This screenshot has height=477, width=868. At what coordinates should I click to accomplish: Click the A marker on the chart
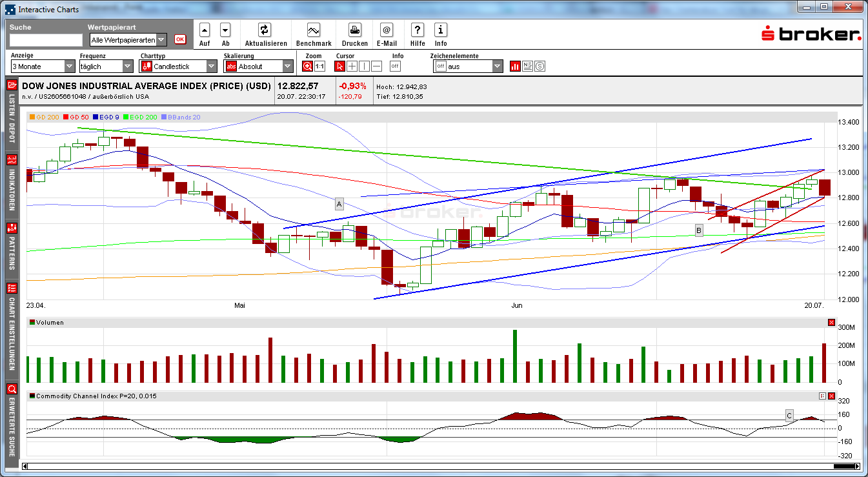tap(339, 205)
